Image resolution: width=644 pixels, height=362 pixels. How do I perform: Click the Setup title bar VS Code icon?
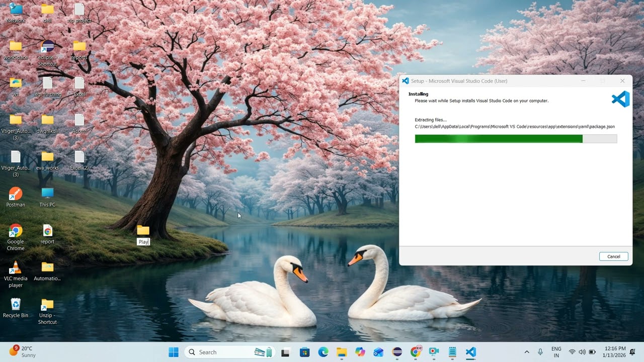point(406,81)
